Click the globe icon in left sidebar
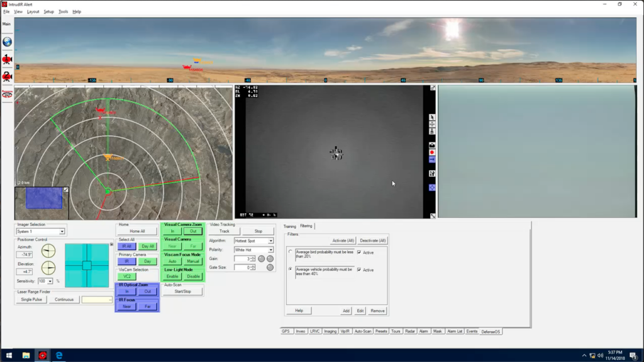Image resolution: width=644 pixels, height=362 pixels. [x=7, y=42]
